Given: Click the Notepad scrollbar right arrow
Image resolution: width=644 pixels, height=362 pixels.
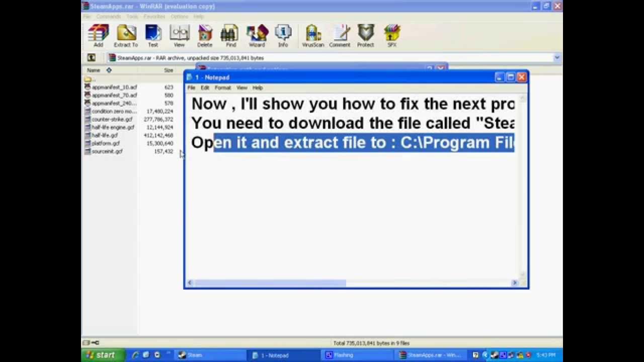Looking at the screenshot, I should pos(514,283).
